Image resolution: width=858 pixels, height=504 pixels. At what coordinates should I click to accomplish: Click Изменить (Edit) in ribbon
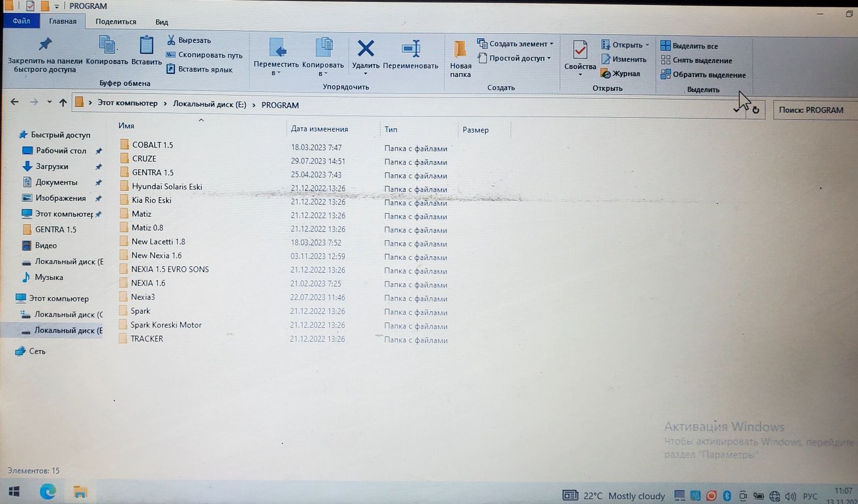624,60
